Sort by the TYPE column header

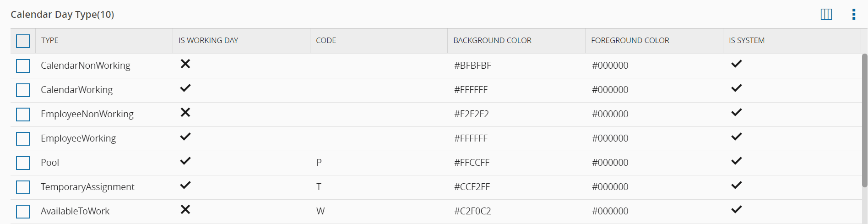point(50,40)
